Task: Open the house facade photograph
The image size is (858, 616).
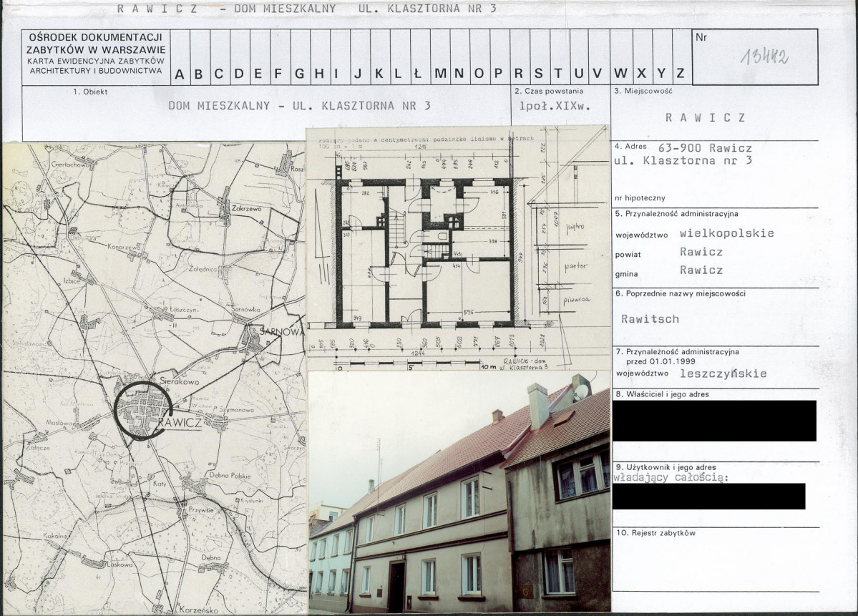Action: click(x=459, y=492)
